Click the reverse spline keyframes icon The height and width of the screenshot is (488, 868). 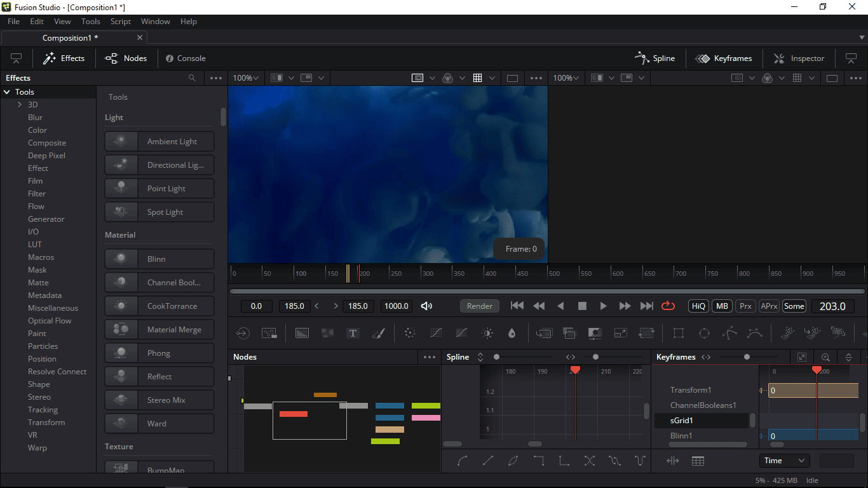click(589, 461)
